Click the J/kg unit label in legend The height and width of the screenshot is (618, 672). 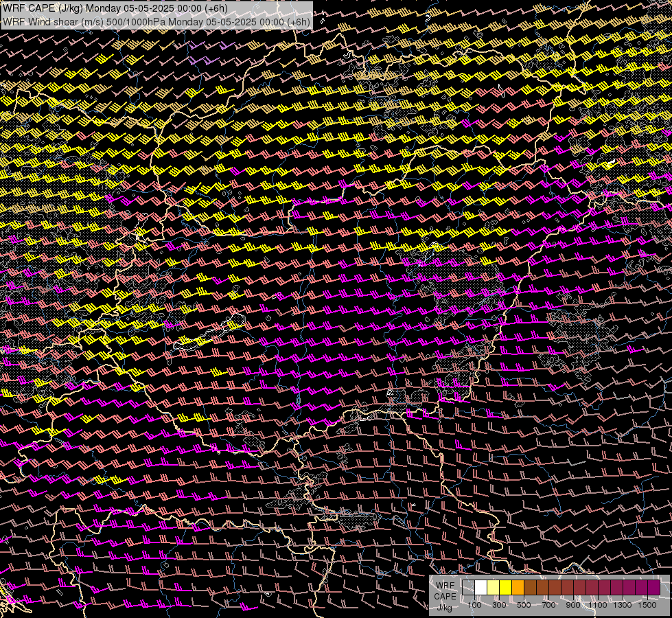444,608
